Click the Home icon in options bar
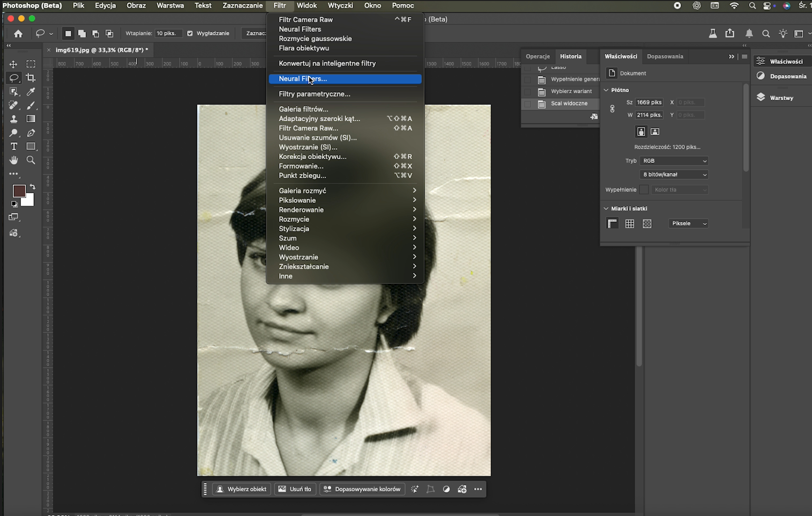Image resolution: width=812 pixels, height=516 pixels. [x=18, y=34]
